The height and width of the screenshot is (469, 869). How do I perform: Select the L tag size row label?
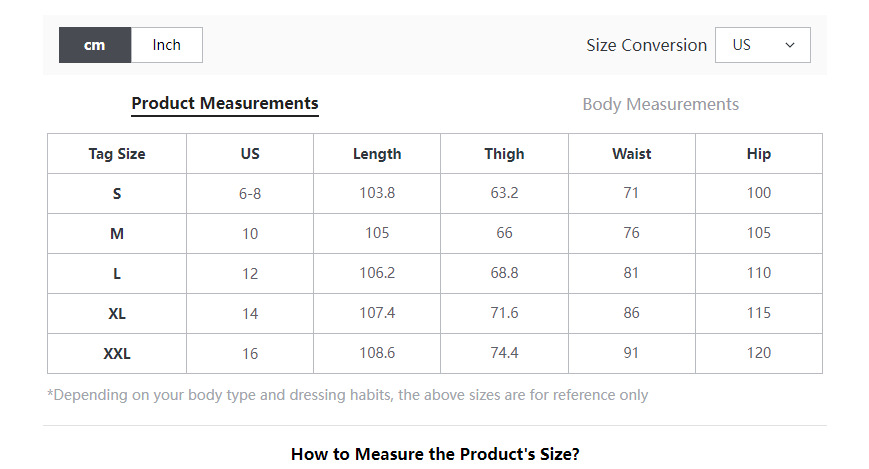117,274
